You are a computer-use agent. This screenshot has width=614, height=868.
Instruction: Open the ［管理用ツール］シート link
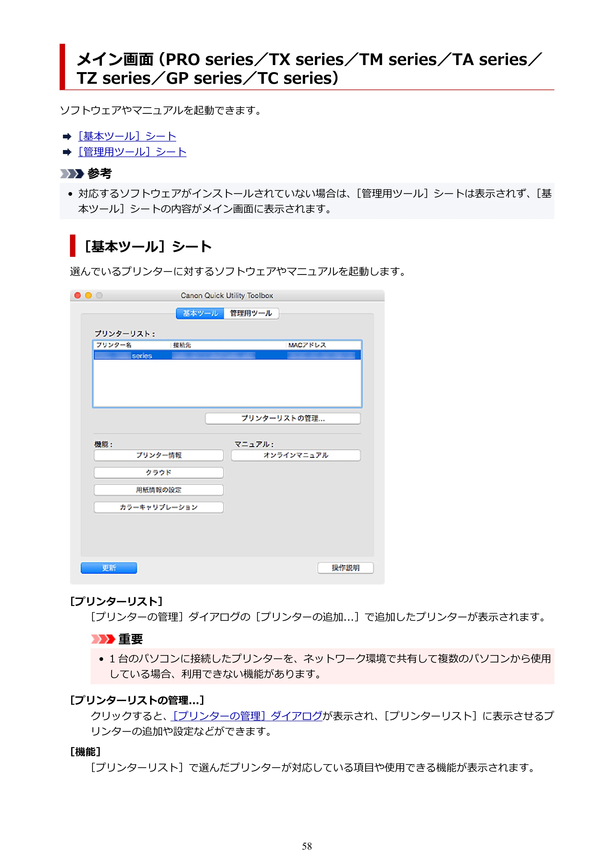[x=132, y=152]
